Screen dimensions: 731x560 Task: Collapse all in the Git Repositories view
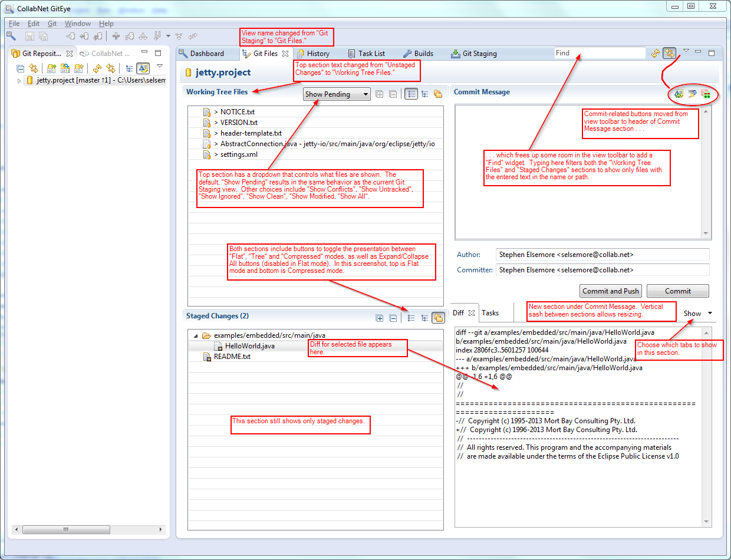point(20,68)
